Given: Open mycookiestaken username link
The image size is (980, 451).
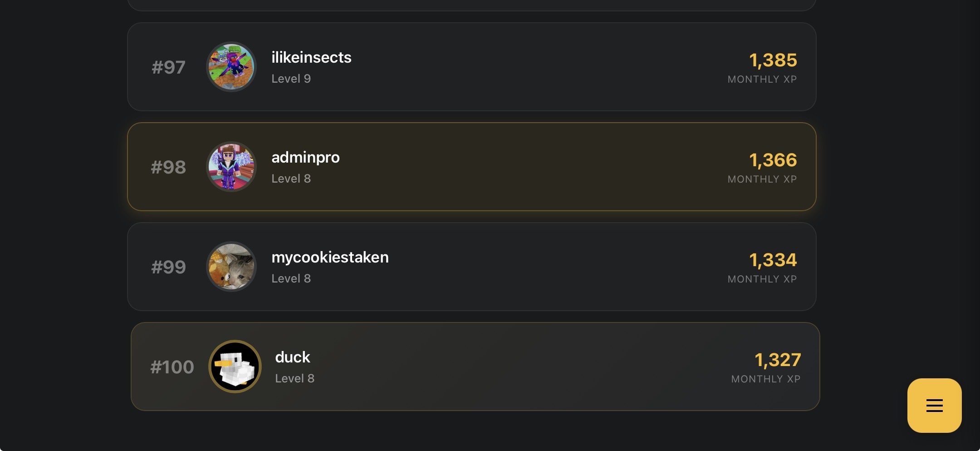Looking at the screenshot, I should tap(330, 258).
